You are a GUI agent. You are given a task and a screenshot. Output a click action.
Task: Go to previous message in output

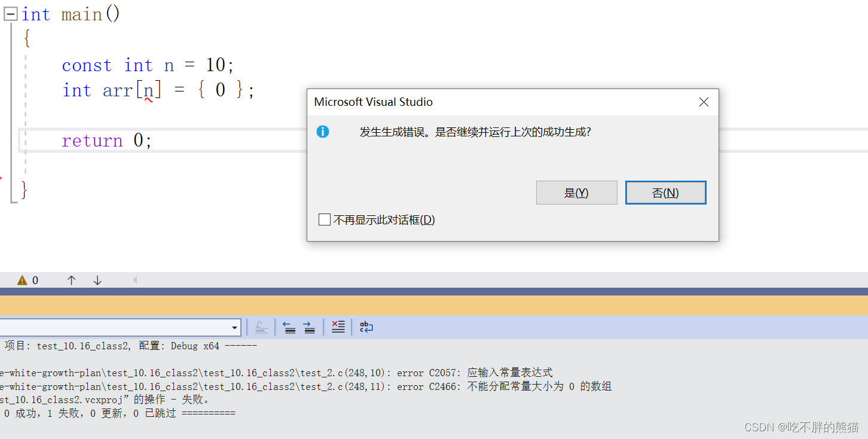click(x=289, y=327)
